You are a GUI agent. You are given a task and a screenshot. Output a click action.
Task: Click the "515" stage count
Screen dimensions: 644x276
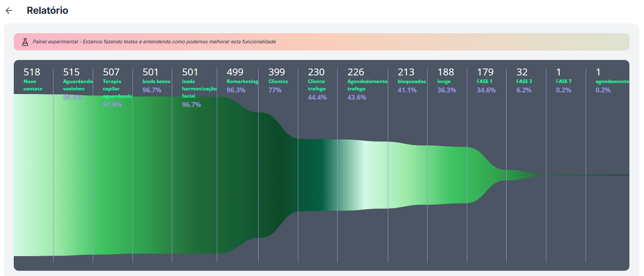tap(71, 72)
